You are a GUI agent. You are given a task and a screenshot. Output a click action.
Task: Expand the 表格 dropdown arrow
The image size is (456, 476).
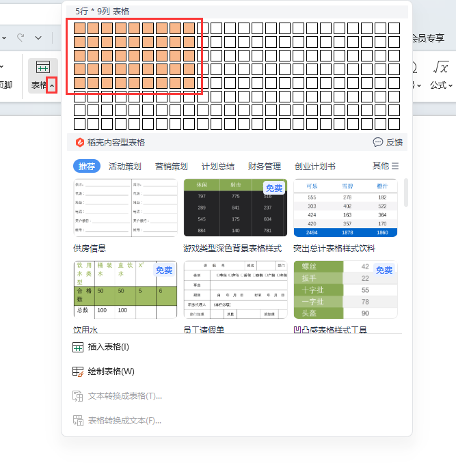(x=52, y=85)
